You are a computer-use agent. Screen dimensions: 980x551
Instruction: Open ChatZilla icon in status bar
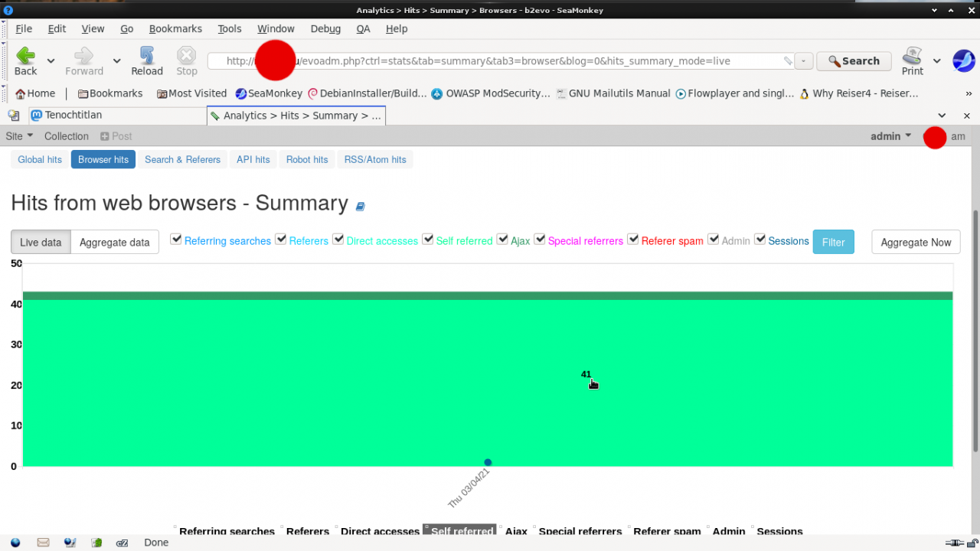[122, 543]
